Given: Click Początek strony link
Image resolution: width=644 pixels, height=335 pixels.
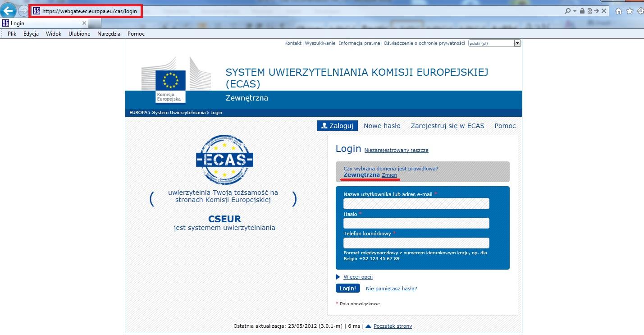Looking at the screenshot, I should [393, 326].
